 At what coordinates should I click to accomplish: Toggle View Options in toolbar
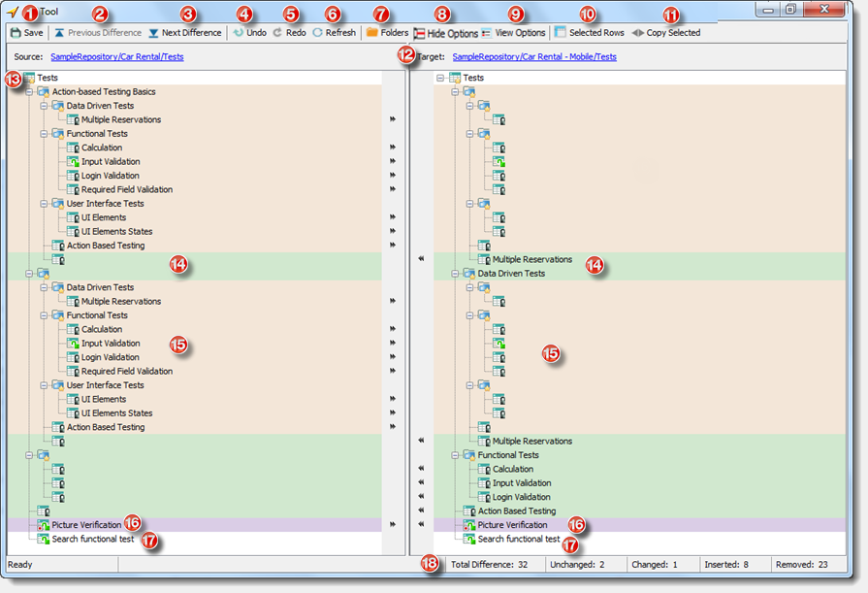pyautogui.click(x=513, y=33)
